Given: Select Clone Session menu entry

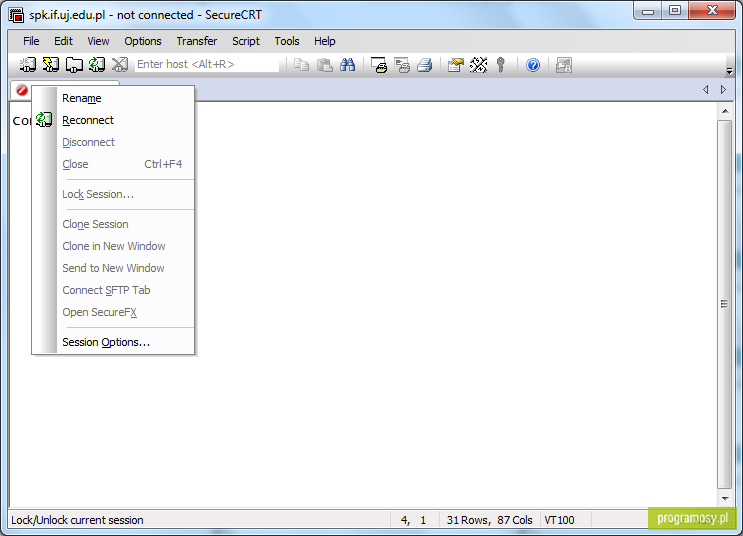Looking at the screenshot, I should 114,224.
